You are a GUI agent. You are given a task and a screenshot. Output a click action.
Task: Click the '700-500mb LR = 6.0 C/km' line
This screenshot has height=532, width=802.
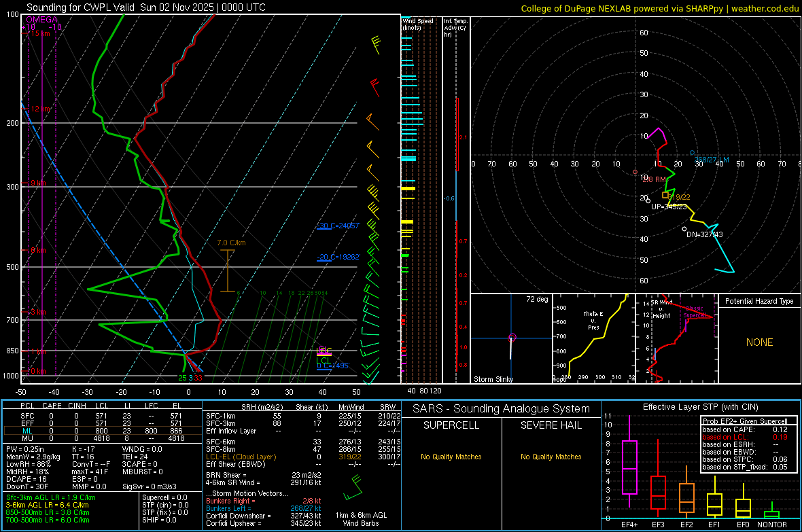point(48,520)
